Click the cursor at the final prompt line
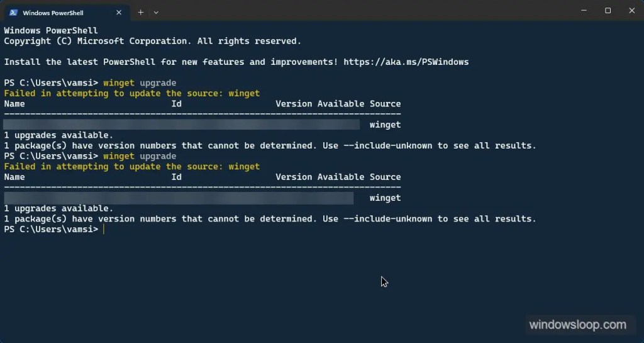Viewport: 644px width, 343px height. point(104,229)
